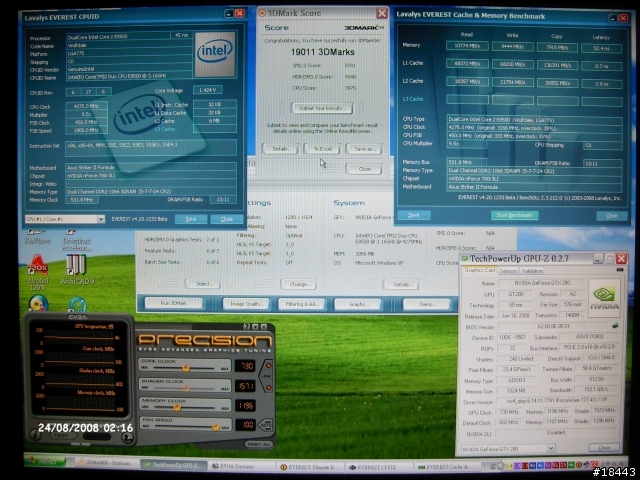Viewport: 640px width, 480px height.
Task: Click the TechPowerUp GPU-Z taskbar button
Action: 173,465
